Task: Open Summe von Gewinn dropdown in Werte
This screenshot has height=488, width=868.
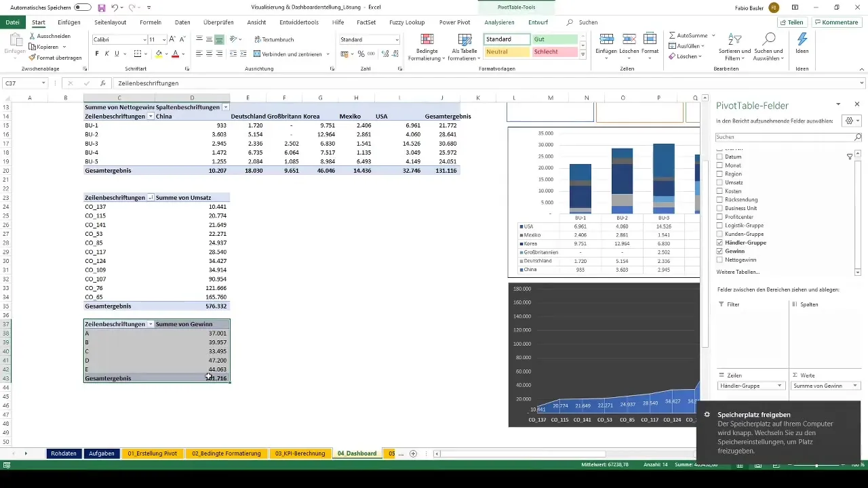Action: (854, 386)
